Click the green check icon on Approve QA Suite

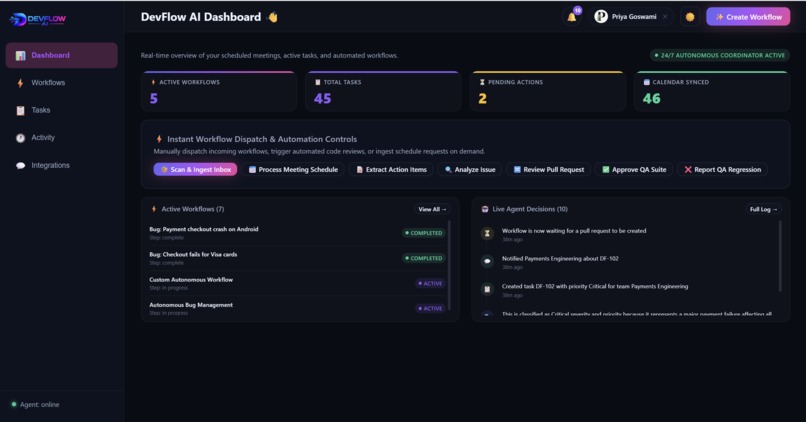pos(606,170)
